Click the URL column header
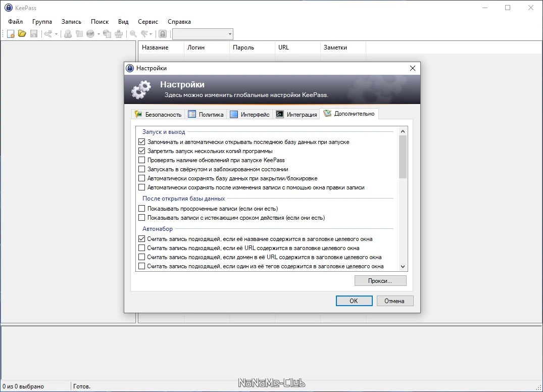 [x=298, y=47]
